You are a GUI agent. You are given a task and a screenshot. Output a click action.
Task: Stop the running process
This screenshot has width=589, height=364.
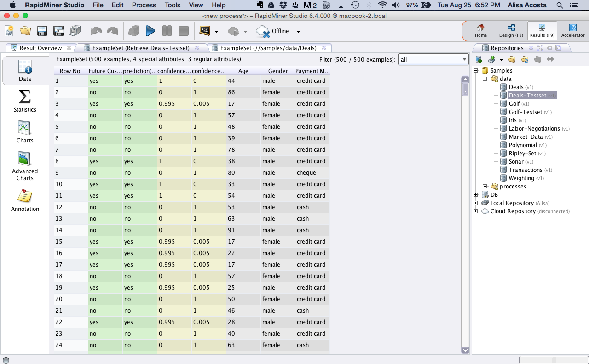coord(182,31)
